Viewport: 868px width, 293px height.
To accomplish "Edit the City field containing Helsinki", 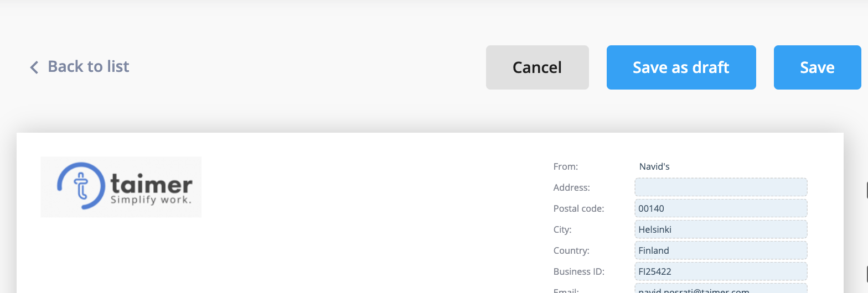I will [721, 229].
